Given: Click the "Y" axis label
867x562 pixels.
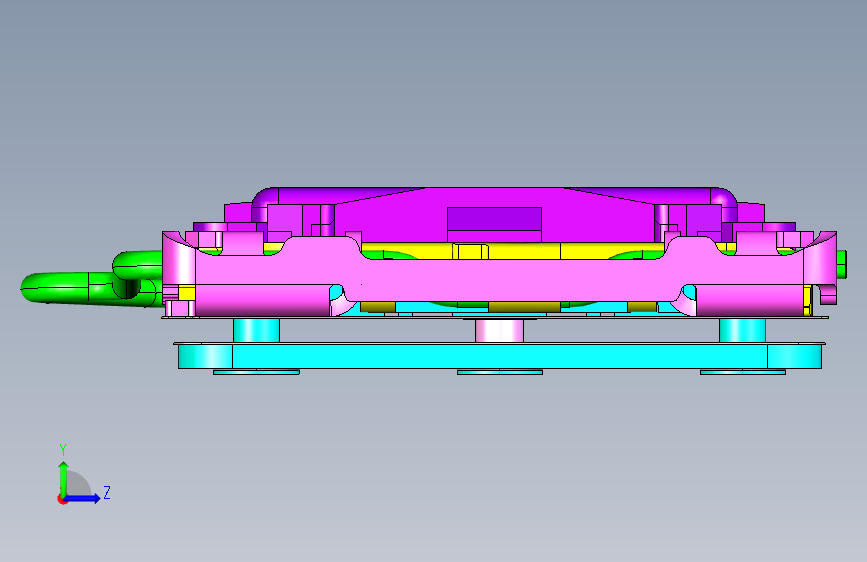Looking at the screenshot, I should (x=63, y=450).
